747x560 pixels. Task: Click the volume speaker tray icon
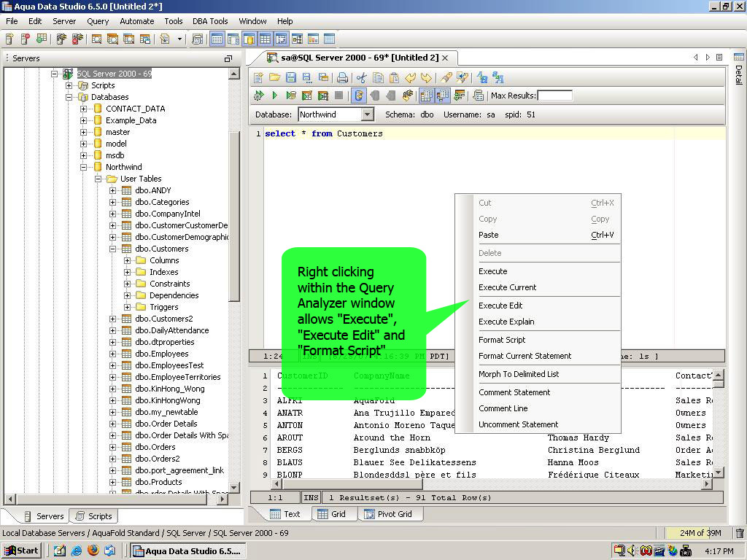coord(632,551)
